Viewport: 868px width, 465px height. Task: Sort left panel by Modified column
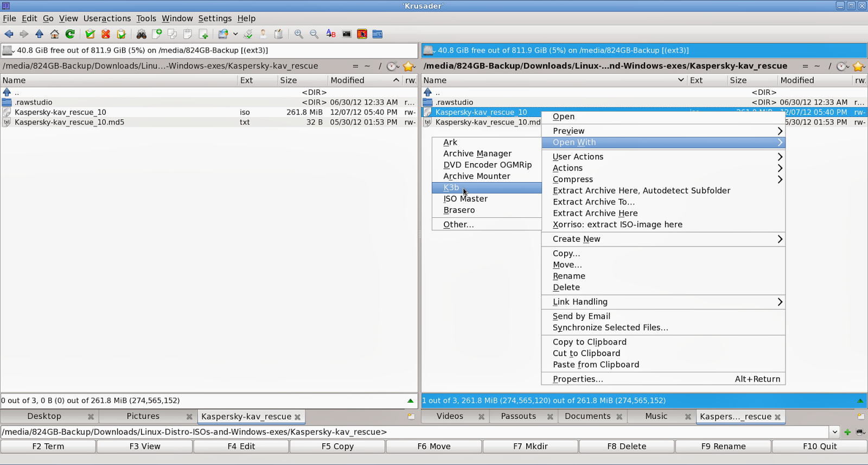click(x=365, y=80)
